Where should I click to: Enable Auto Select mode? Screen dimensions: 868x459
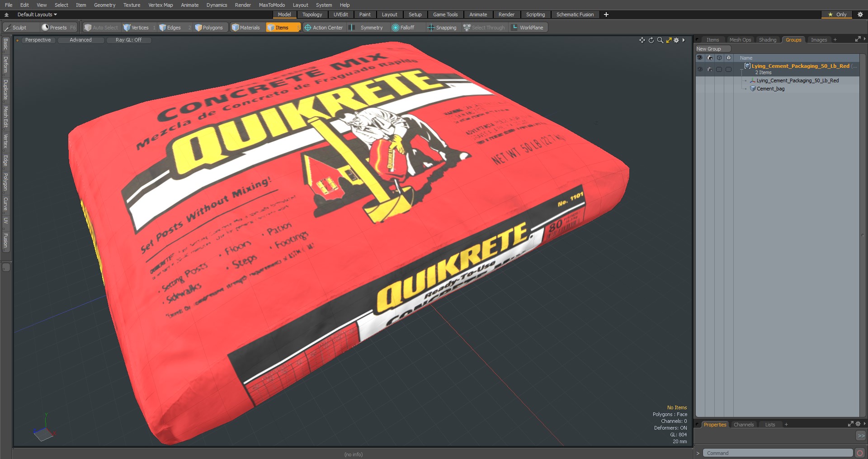pyautogui.click(x=101, y=28)
